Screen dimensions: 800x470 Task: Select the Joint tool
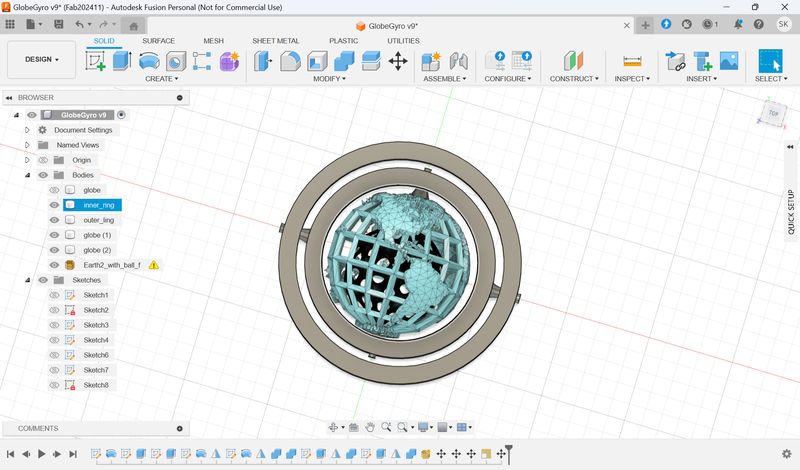click(459, 61)
